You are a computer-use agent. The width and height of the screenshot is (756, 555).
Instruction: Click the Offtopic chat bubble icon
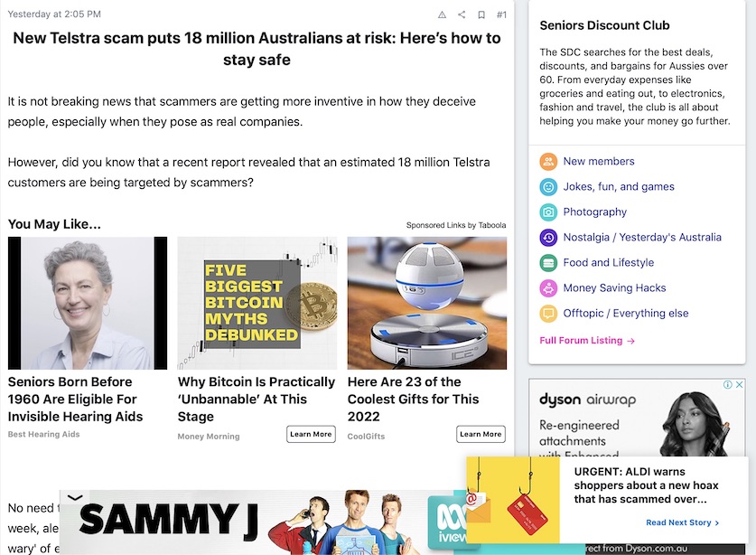click(x=548, y=314)
